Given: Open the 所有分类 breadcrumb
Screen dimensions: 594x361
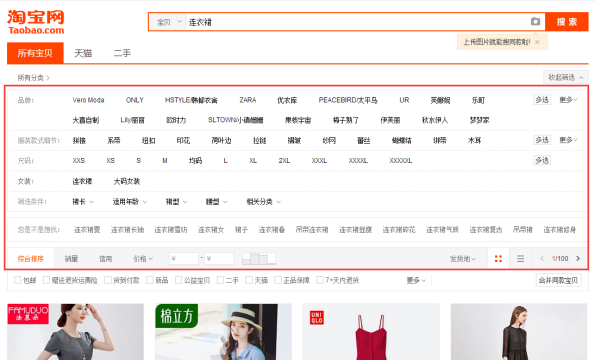Looking at the screenshot, I should (x=33, y=78).
